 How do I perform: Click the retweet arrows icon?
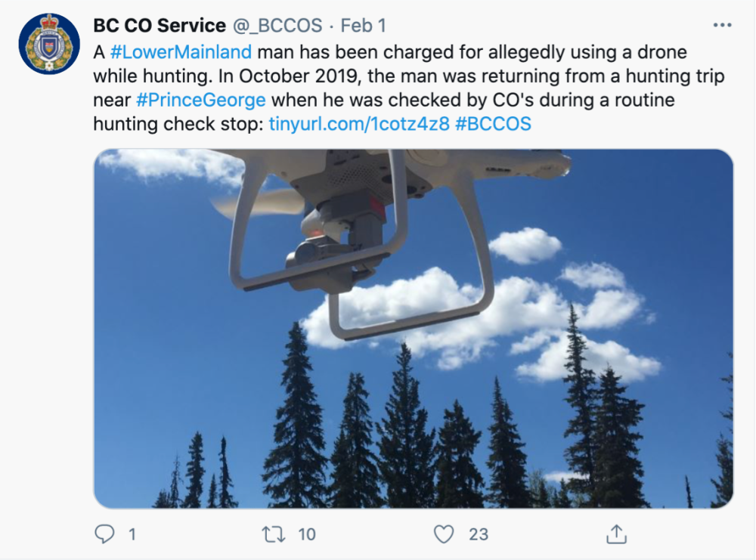click(x=272, y=534)
